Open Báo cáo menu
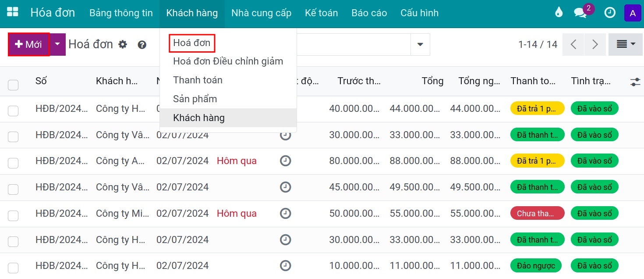The height and width of the screenshot is (279, 644). click(369, 13)
